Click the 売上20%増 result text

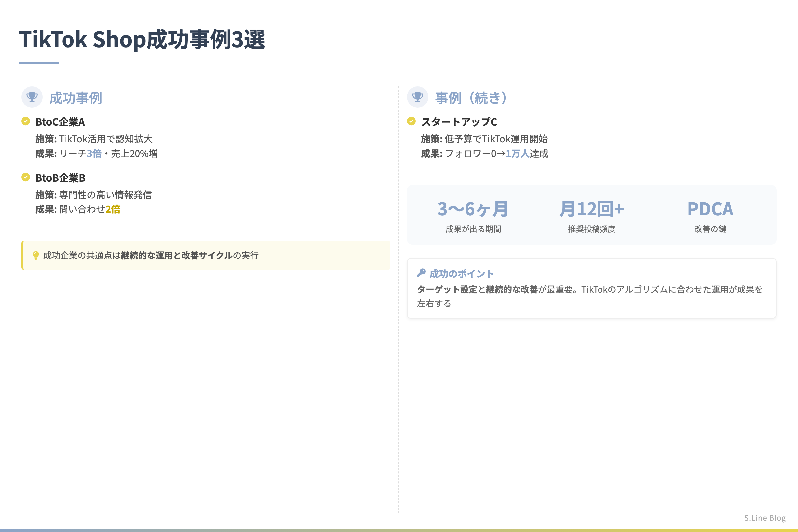click(134, 154)
